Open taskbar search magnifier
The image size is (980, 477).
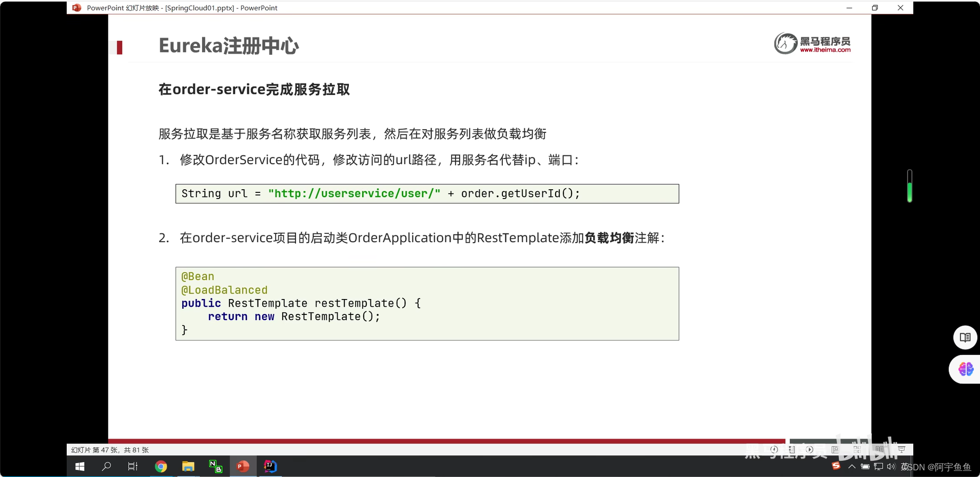(x=107, y=466)
